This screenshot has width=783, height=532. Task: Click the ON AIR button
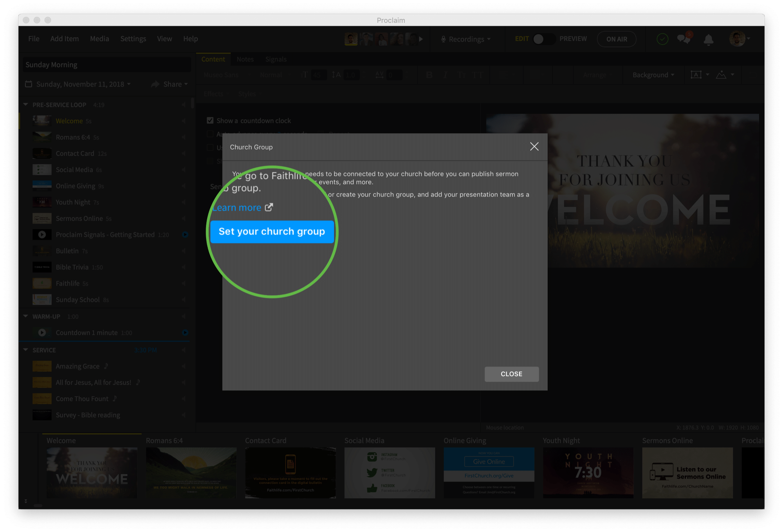pyautogui.click(x=617, y=39)
